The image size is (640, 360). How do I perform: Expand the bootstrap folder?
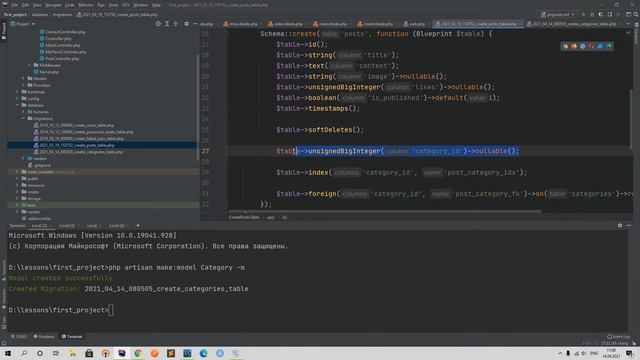coord(18,92)
